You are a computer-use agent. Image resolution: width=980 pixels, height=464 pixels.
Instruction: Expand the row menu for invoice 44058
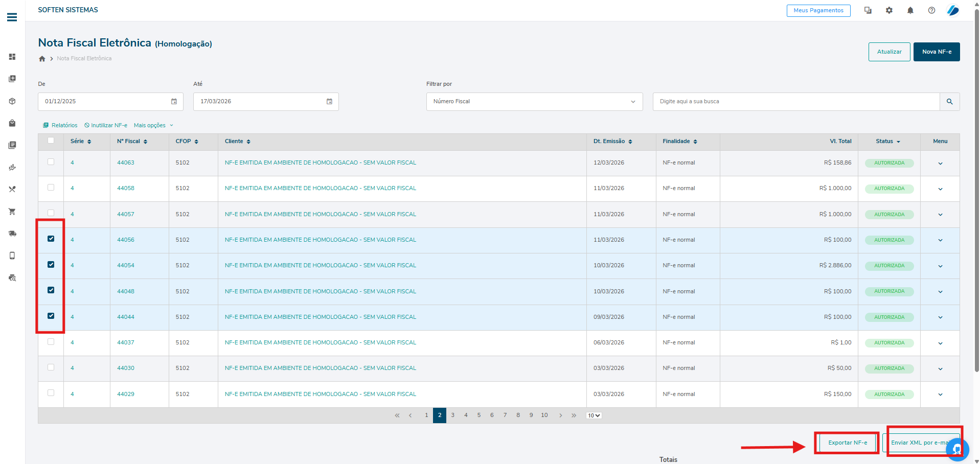click(x=940, y=189)
